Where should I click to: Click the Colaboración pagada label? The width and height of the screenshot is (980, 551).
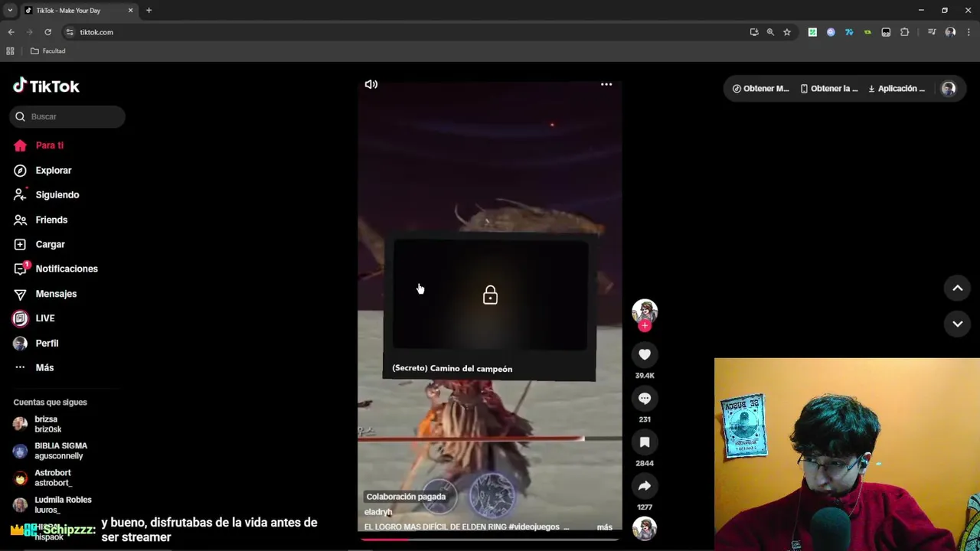click(x=406, y=497)
